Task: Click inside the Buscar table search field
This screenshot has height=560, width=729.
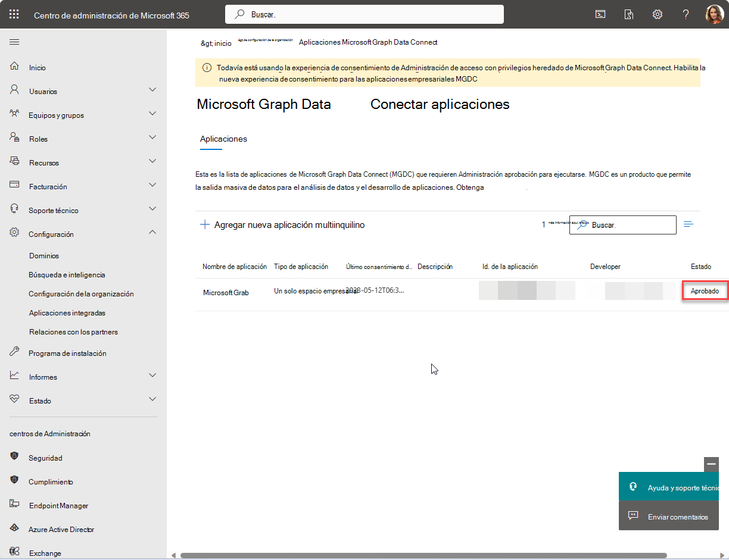Action: pyautogui.click(x=623, y=224)
